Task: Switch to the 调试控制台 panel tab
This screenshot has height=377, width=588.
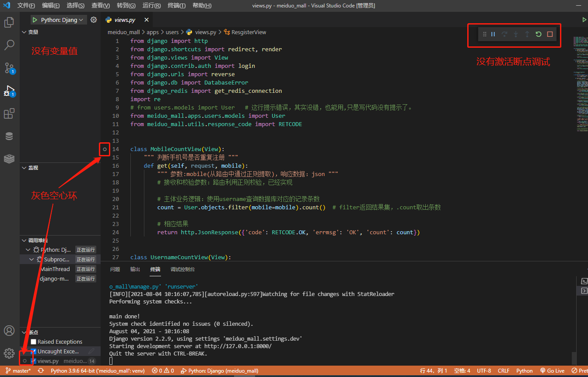Action: [x=183, y=269]
